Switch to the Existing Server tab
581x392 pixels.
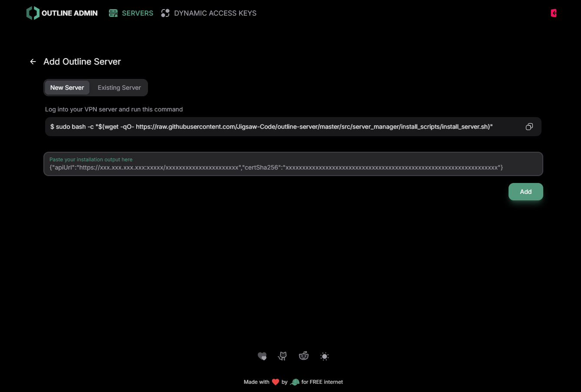click(x=119, y=88)
